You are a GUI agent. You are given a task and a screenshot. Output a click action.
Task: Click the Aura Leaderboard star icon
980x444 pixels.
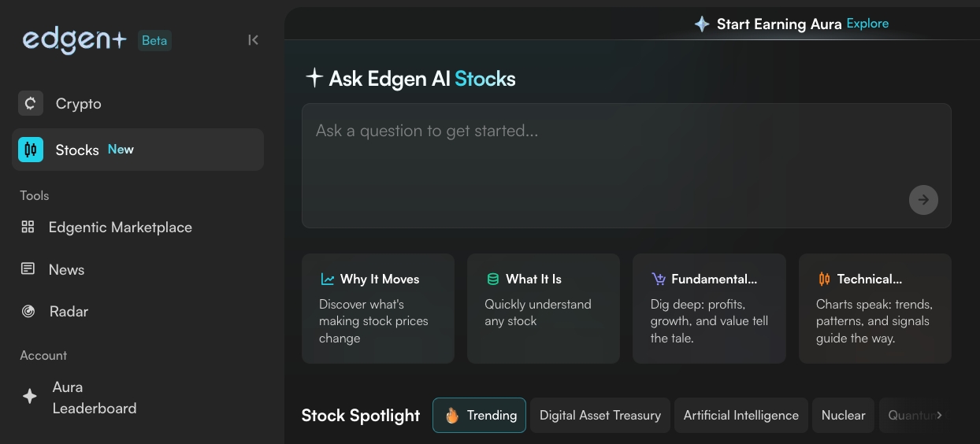click(29, 397)
